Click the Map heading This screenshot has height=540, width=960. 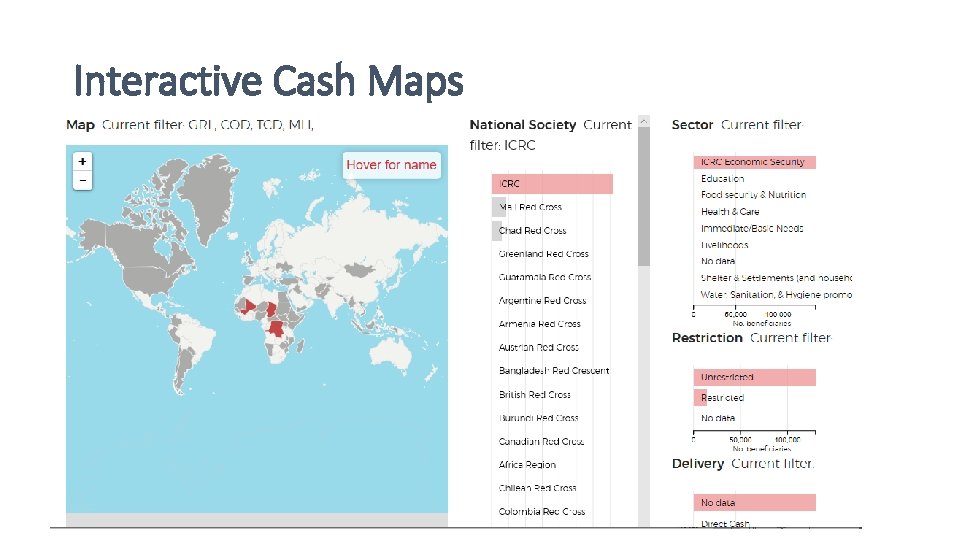click(x=80, y=125)
